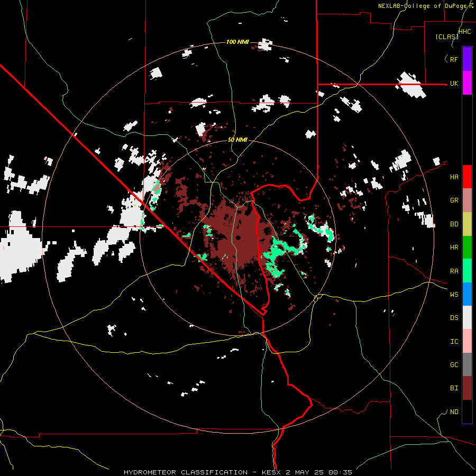This screenshot has width=476, height=476.
Task: Click the RF legend label
Action: tap(454, 59)
